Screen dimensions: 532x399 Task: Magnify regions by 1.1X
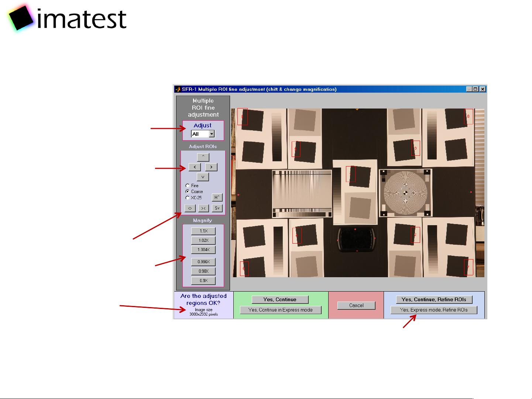point(203,231)
